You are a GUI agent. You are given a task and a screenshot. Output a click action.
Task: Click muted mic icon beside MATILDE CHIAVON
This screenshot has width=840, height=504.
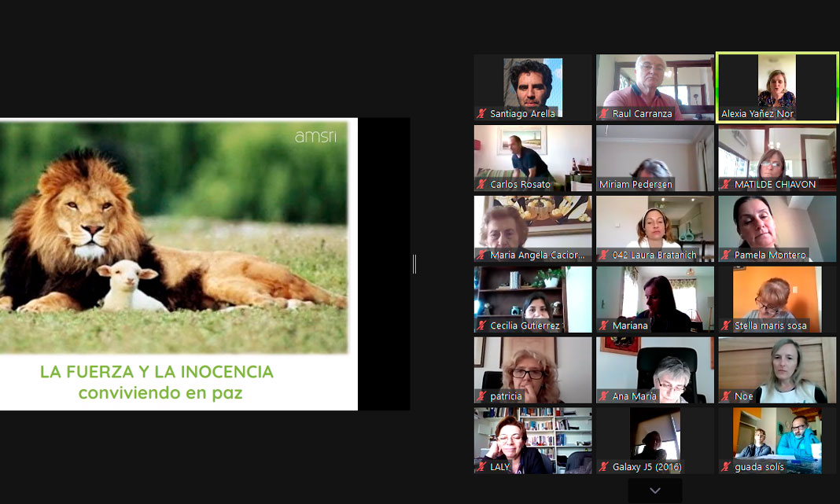(x=726, y=185)
